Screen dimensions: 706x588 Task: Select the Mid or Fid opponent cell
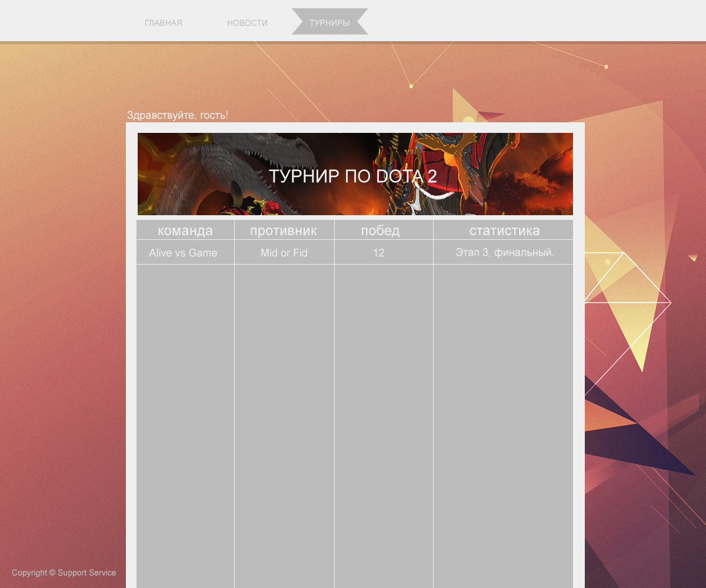tap(284, 253)
